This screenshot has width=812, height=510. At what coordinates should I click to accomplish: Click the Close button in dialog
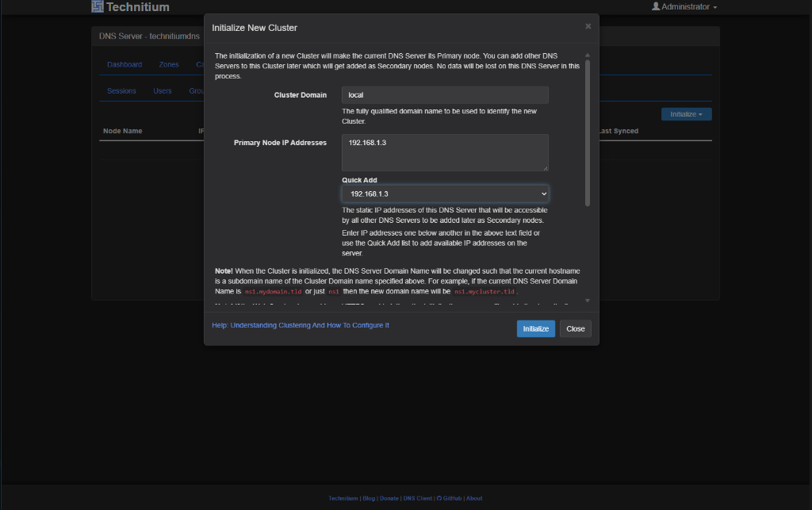(576, 329)
